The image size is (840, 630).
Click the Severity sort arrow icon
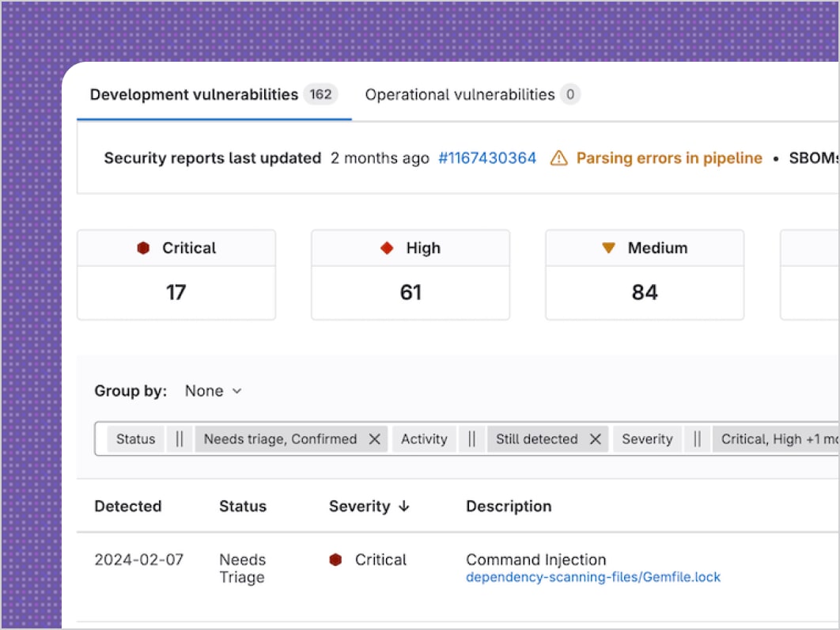(x=404, y=507)
